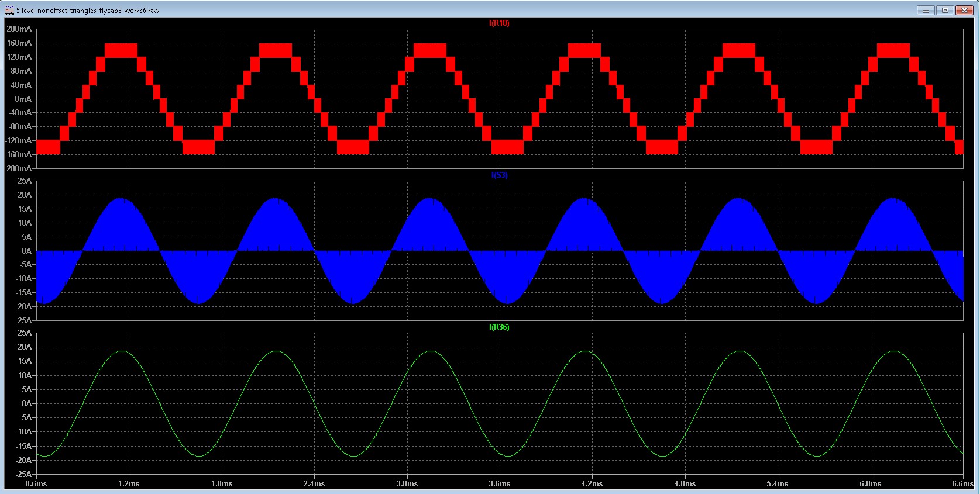Image resolution: width=980 pixels, height=494 pixels.
Task: Click the 1.8ms time axis label
Action: click(x=222, y=484)
